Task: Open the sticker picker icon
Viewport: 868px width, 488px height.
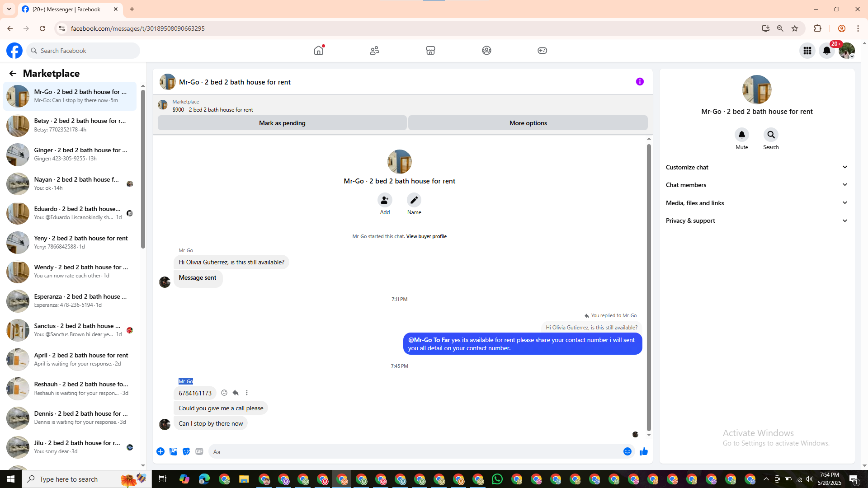Action: (x=186, y=451)
